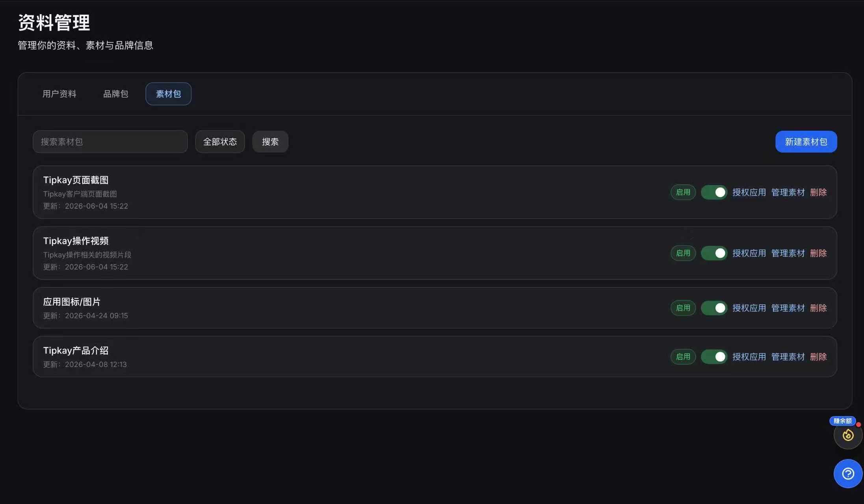The image size is (864, 504).
Task: Open 授权应用 for Tipkay页面截图
Action: (749, 192)
